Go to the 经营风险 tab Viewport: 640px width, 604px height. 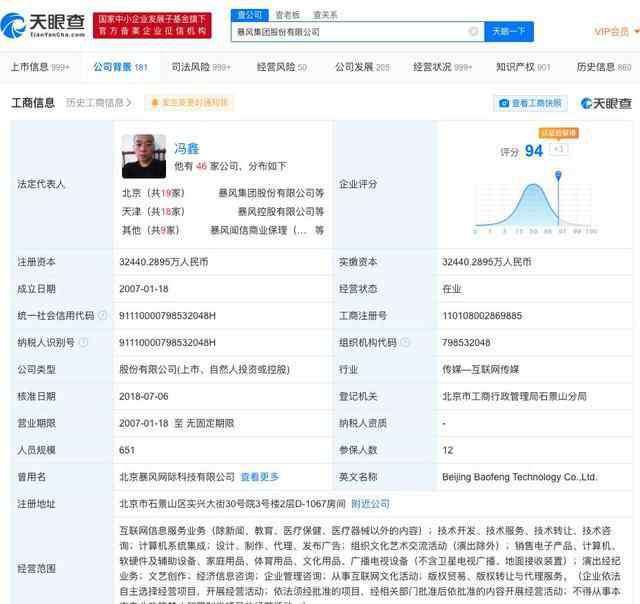tap(282, 67)
